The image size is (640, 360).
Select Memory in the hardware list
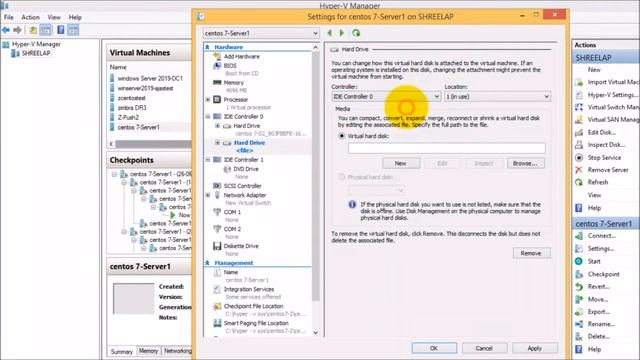[233, 82]
